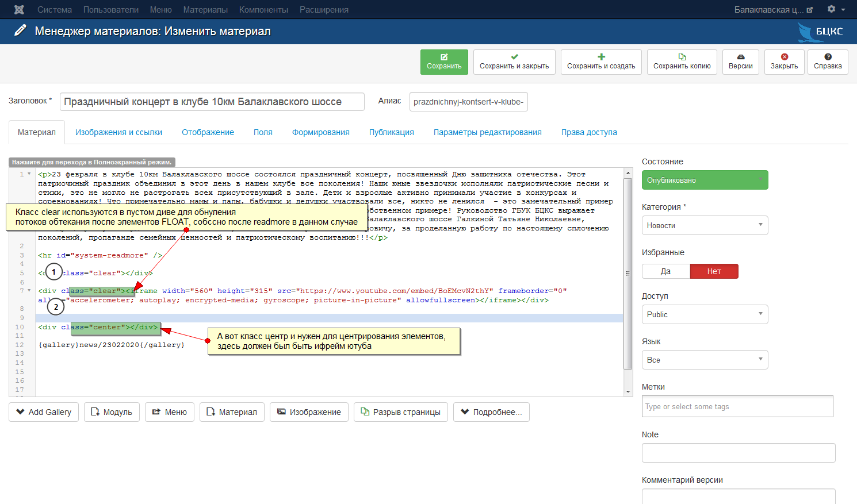Click the Add Gallery button

pos(44,412)
